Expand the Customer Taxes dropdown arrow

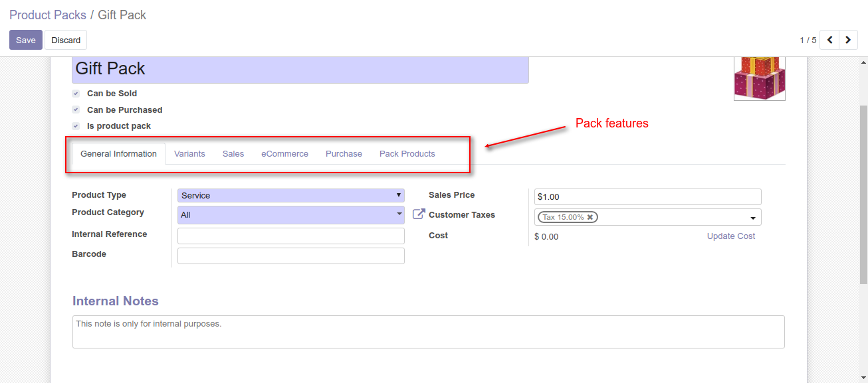click(753, 218)
